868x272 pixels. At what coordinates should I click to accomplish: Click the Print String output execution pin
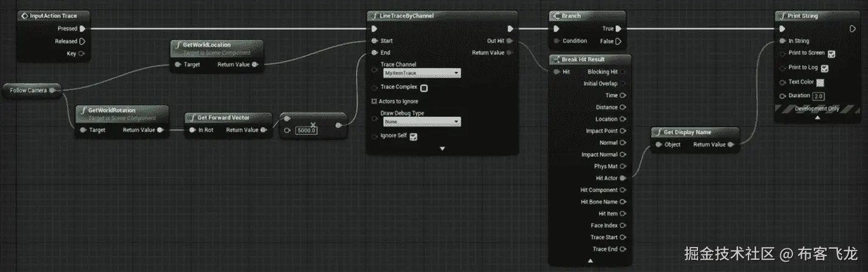[853, 28]
